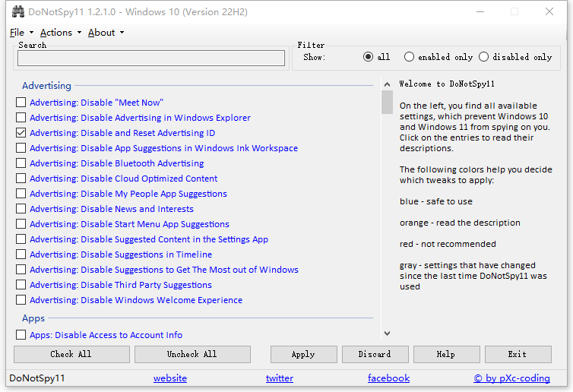Open the website link

coord(170,378)
